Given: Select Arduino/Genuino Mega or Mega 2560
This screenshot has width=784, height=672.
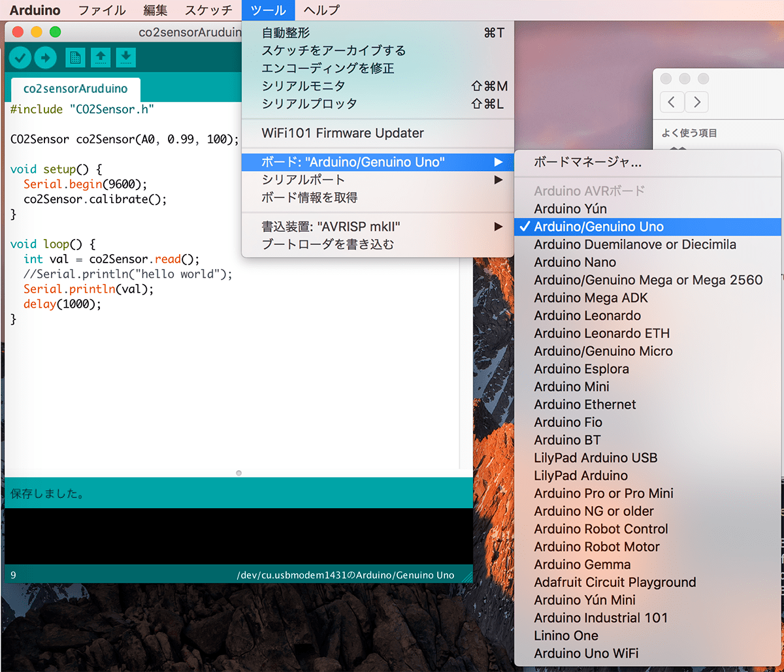Looking at the screenshot, I should (x=648, y=280).
